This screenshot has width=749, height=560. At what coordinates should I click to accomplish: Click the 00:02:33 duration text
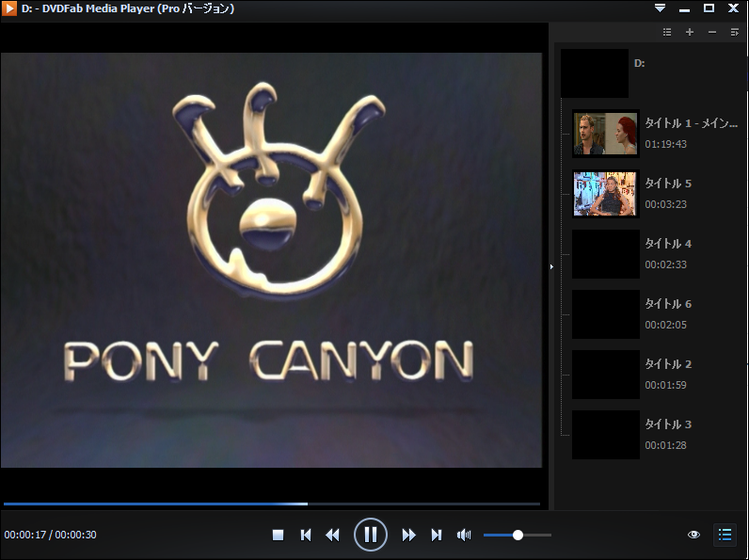coord(666,264)
